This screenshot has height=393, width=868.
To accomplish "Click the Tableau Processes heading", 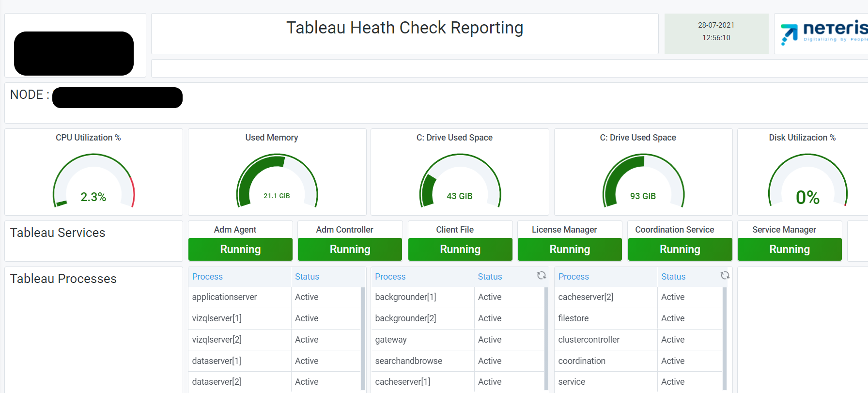I will [63, 279].
